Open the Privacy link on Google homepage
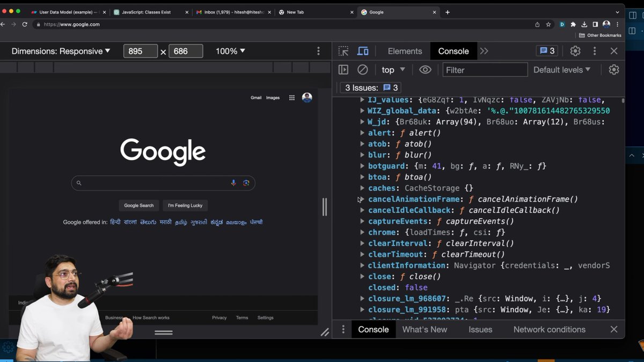 pos(219,317)
